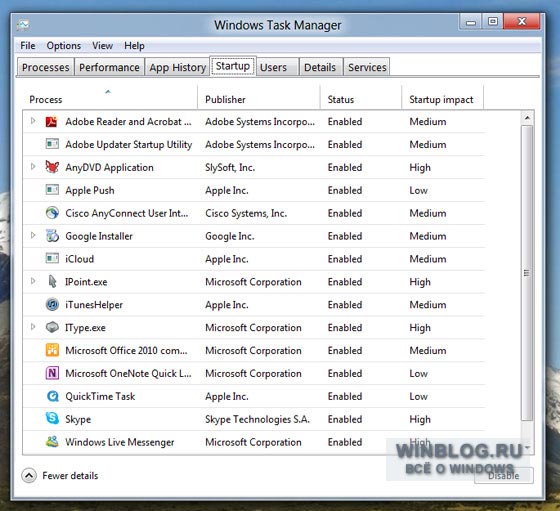Select the Adobe Updater Startup Utility name

(x=129, y=145)
